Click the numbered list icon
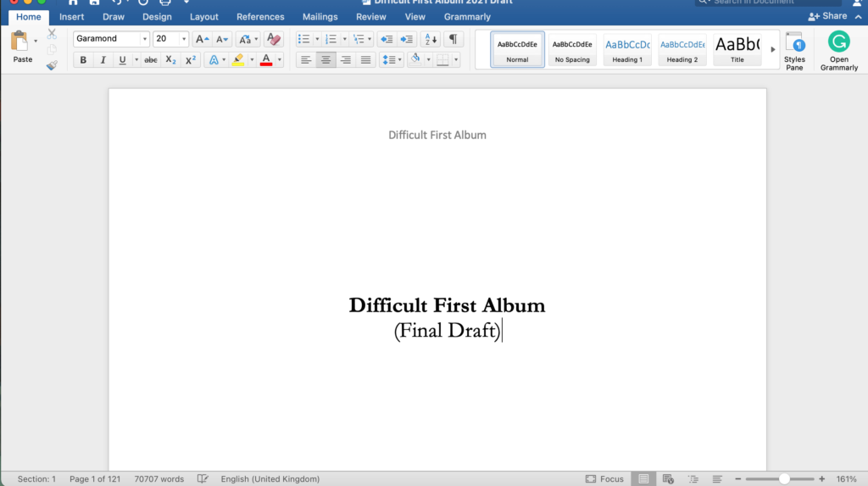868x486 pixels. (331, 39)
